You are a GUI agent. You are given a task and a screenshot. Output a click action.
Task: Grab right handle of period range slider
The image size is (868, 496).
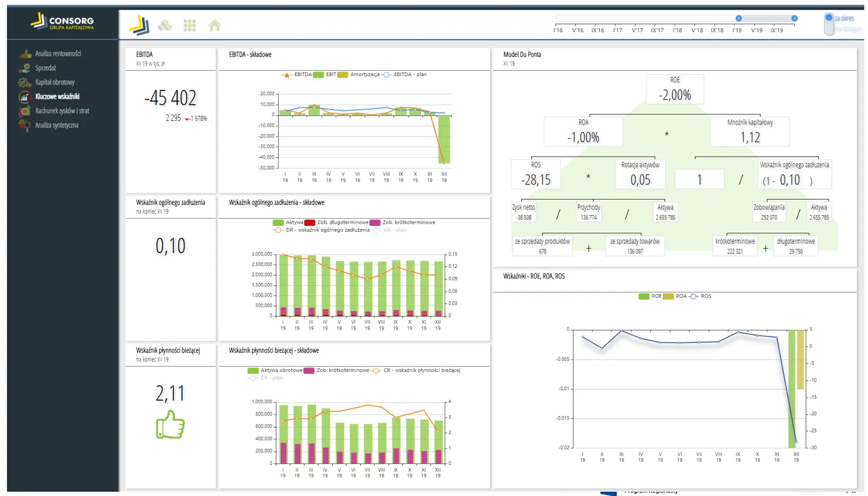[795, 18]
